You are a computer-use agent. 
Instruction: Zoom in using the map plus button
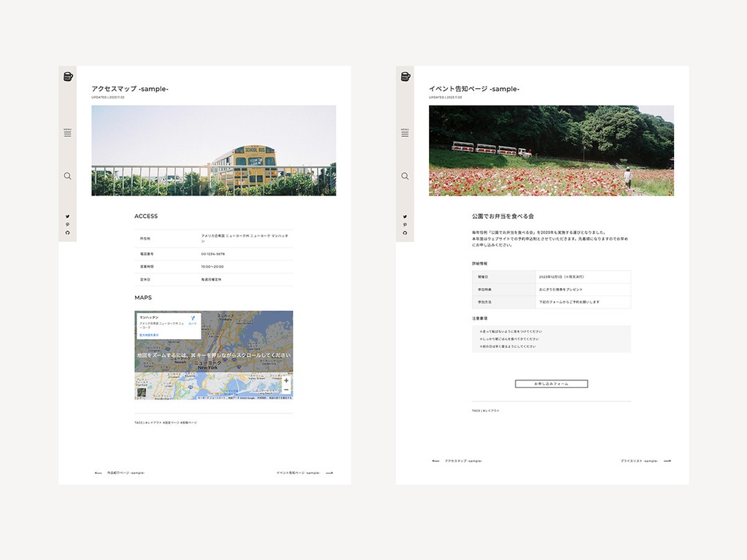click(285, 380)
